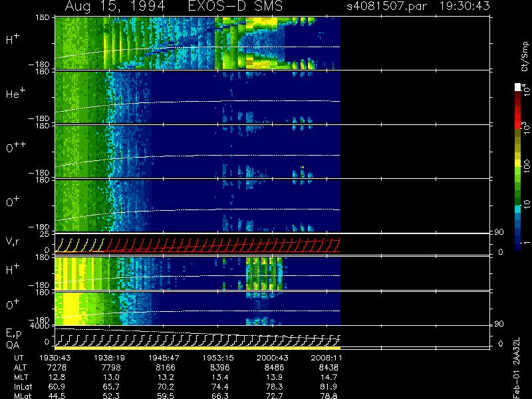Click altitude value '8166'
The image size is (532, 399).
point(166,368)
